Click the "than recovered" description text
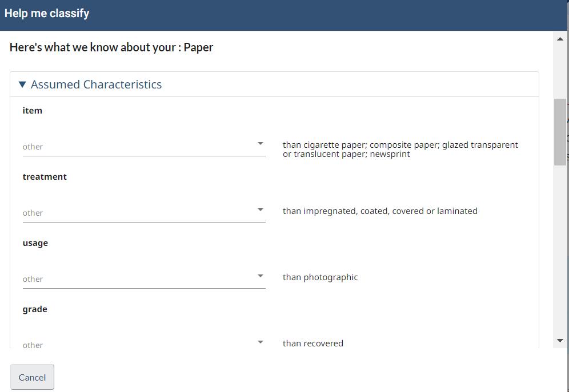 click(312, 343)
